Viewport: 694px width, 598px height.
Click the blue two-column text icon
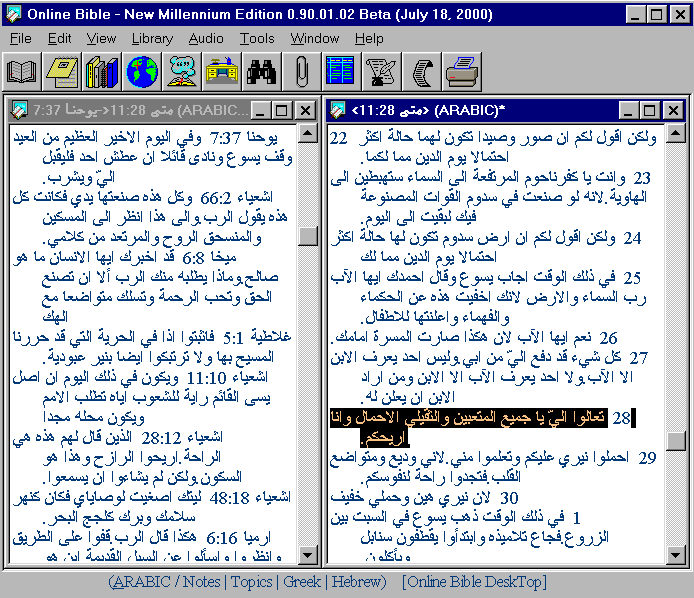coord(341,72)
